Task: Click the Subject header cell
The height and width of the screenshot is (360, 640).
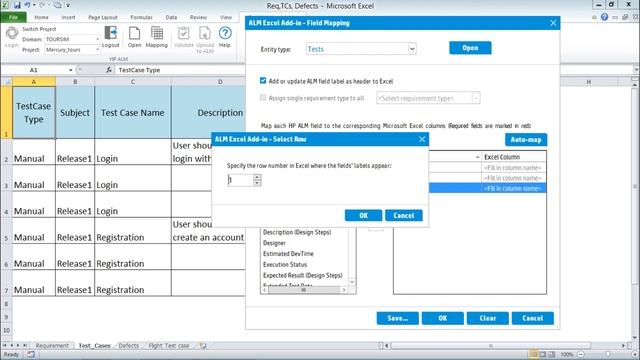Action: [75, 112]
